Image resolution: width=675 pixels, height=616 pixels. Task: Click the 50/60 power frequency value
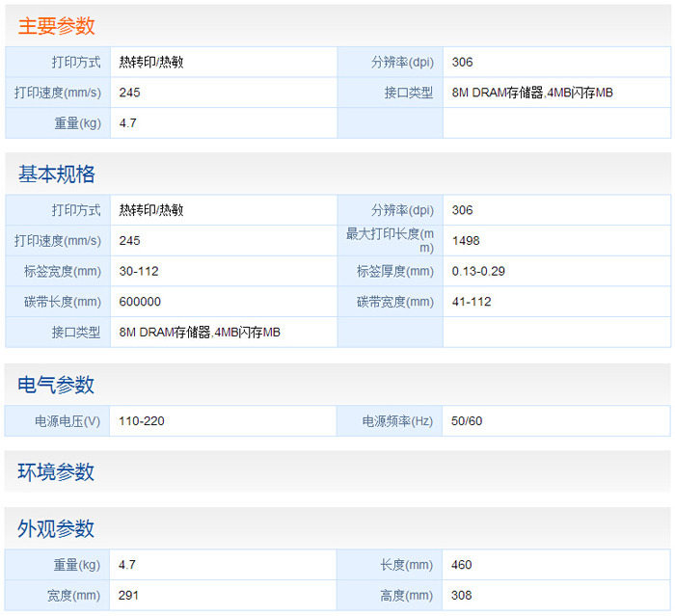click(x=468, y=421)
